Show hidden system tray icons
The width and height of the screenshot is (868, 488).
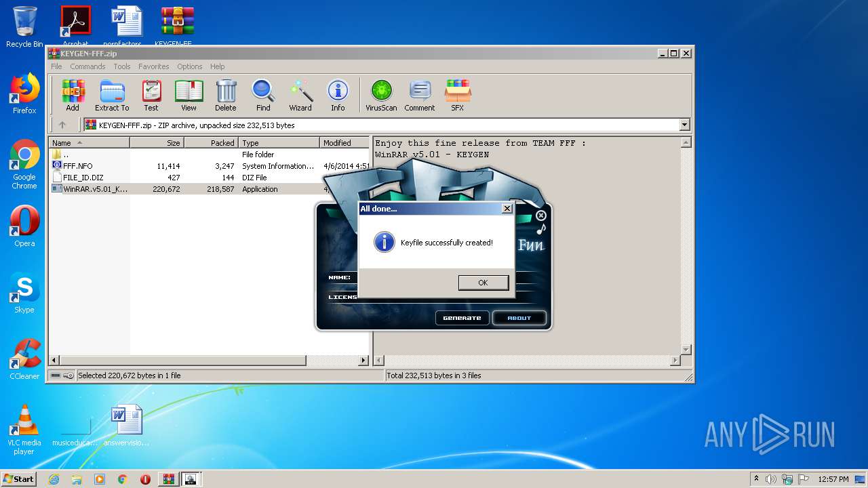pos(756,479)
